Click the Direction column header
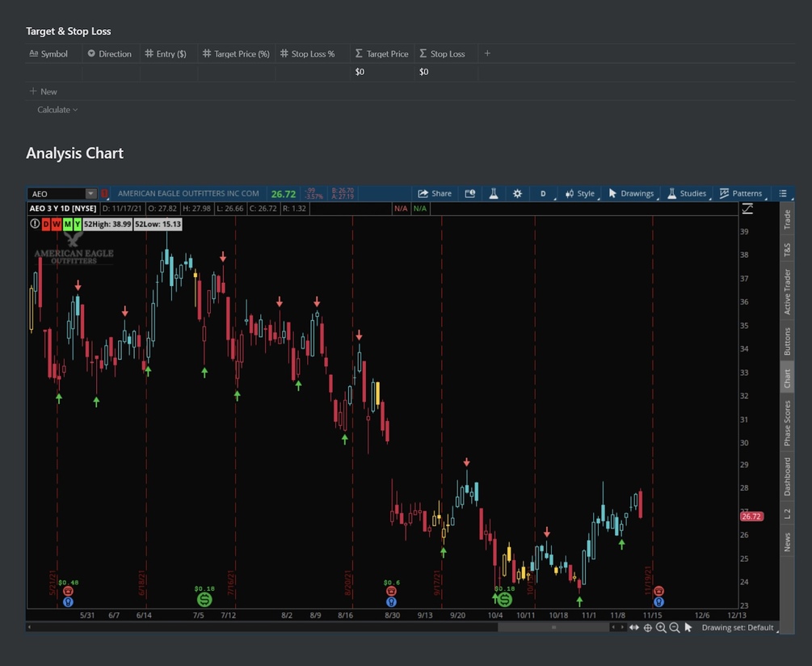The image size is (812, 666). (109, 54)
